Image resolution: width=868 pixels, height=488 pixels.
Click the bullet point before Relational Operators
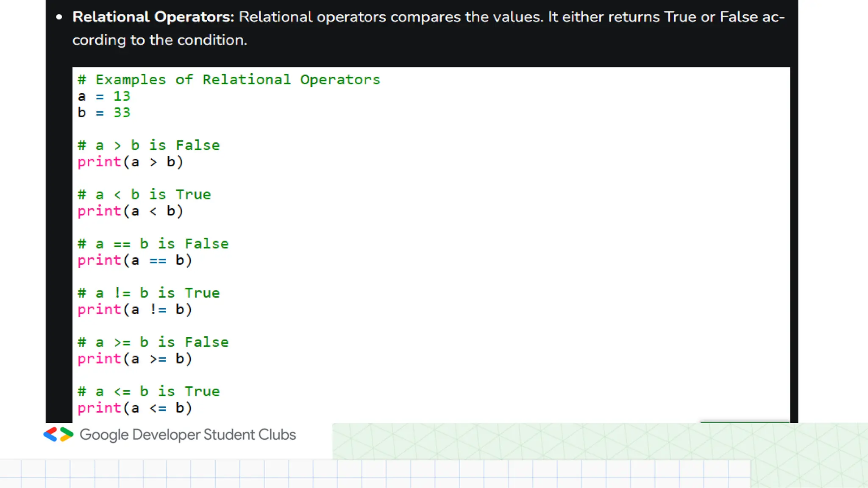click(x=59, y=17)
